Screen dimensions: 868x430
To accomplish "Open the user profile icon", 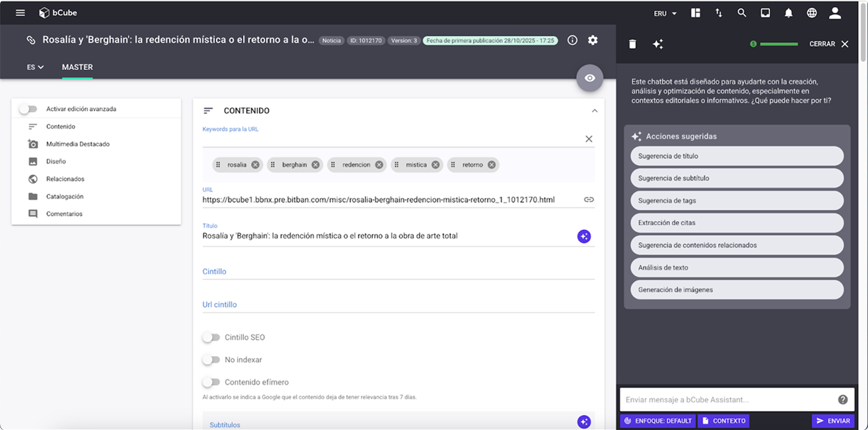I will [x=835, y=13].
